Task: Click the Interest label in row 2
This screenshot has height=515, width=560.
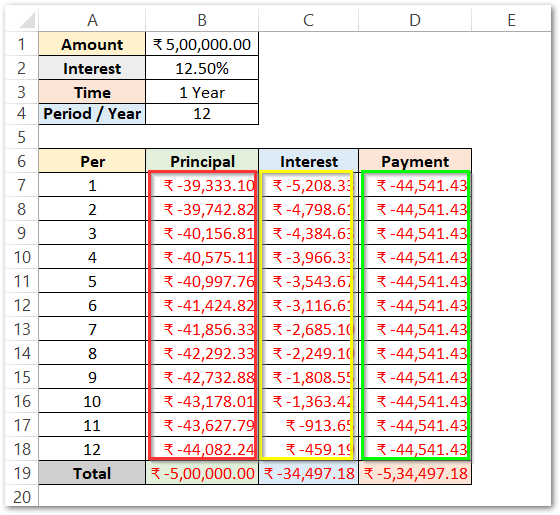Action: pyautogui.click(x=92, y=68)
